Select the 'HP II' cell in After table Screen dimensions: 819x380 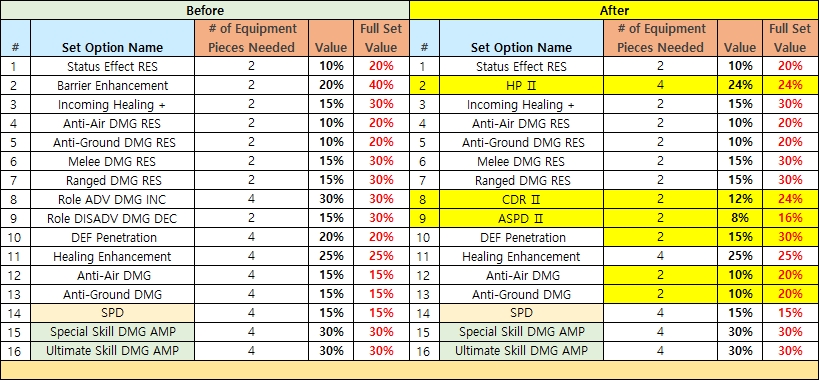521,86
